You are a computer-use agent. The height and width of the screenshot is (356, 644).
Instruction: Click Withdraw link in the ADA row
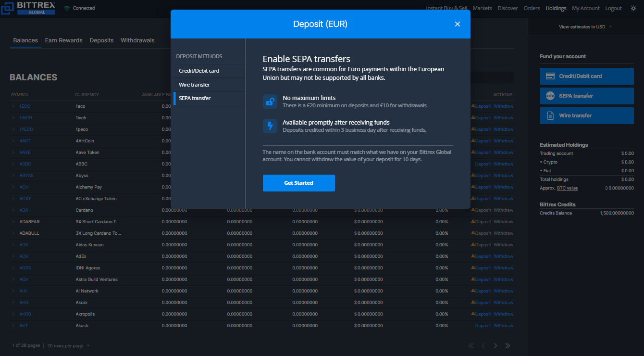pos(503,210)
